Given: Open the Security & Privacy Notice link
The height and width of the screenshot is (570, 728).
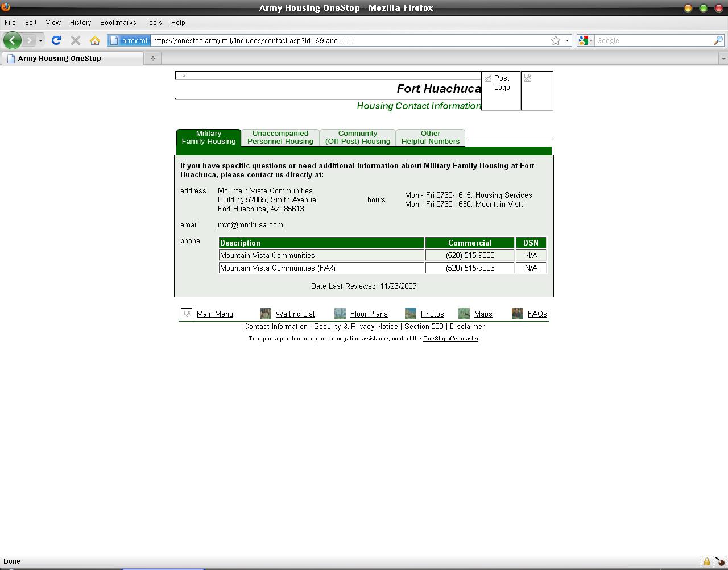Looking at the screenshot, I should click(x=356, y=327).
